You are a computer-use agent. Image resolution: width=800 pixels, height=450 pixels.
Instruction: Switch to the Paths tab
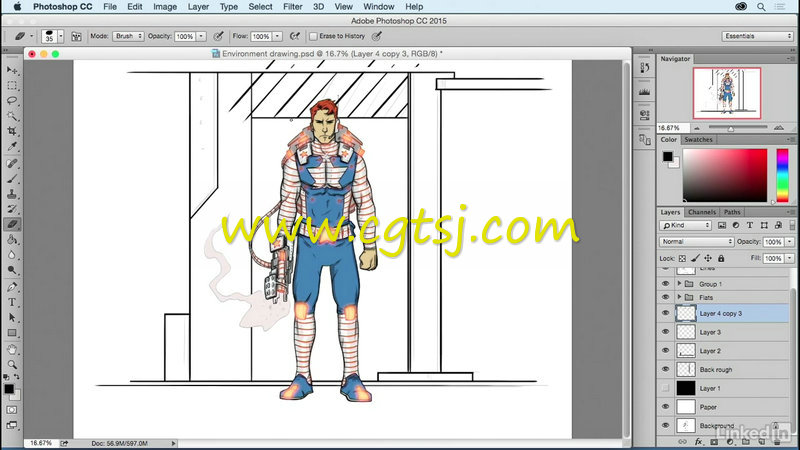[732, 212]
